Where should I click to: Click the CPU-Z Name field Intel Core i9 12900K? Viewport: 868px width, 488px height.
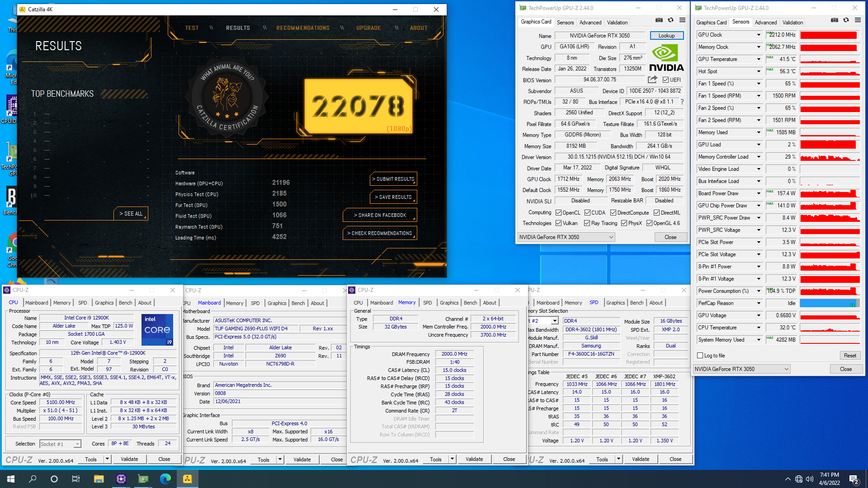(86, 318)
